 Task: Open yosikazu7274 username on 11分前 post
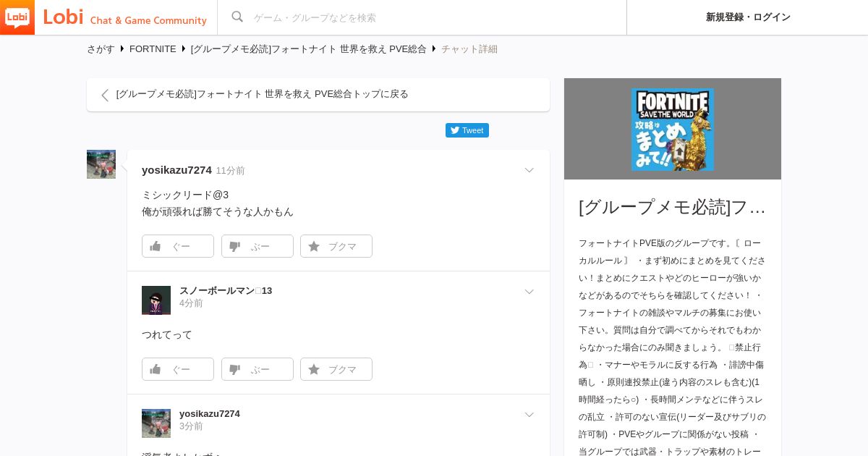pos(176,170)
